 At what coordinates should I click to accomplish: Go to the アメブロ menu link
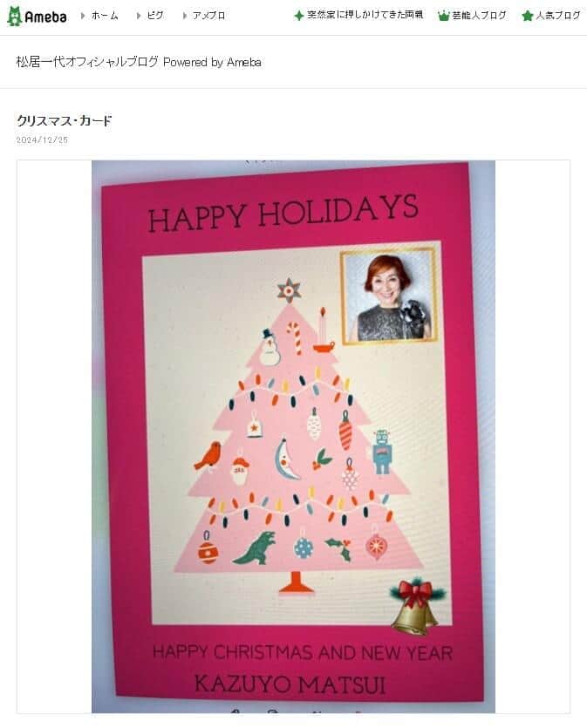pyautogui.click(x=209, y=16)
